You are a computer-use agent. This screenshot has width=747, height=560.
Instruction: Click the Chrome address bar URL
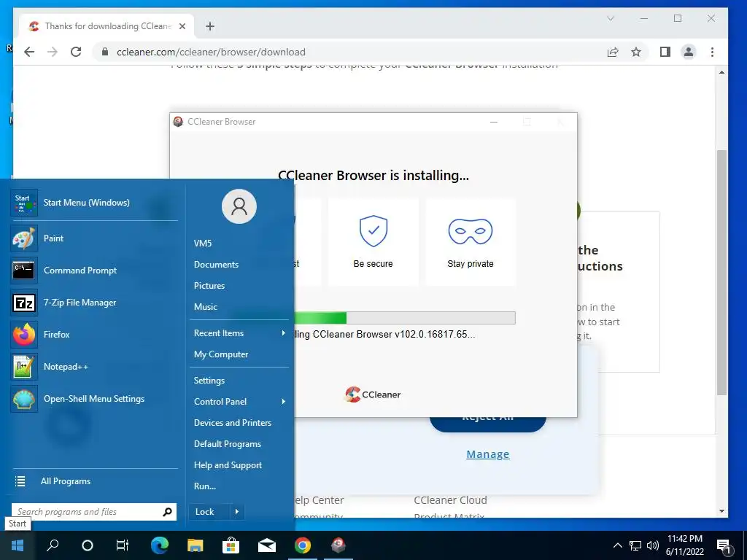(211, 52)
